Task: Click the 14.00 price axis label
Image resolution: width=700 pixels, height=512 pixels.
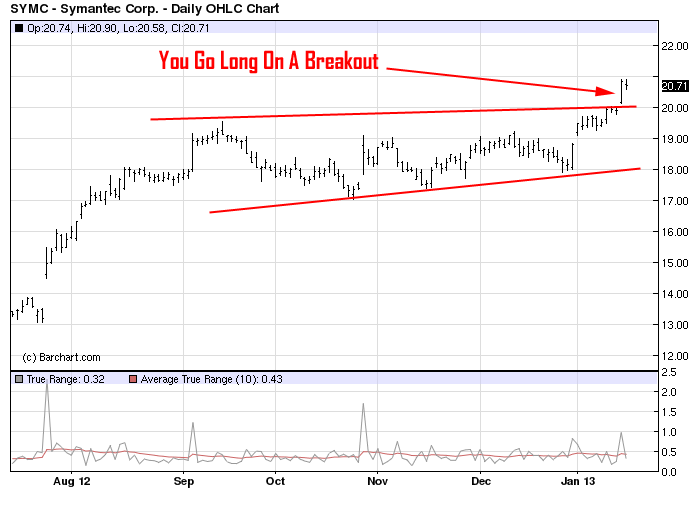Action: click(x=675, y=294)
